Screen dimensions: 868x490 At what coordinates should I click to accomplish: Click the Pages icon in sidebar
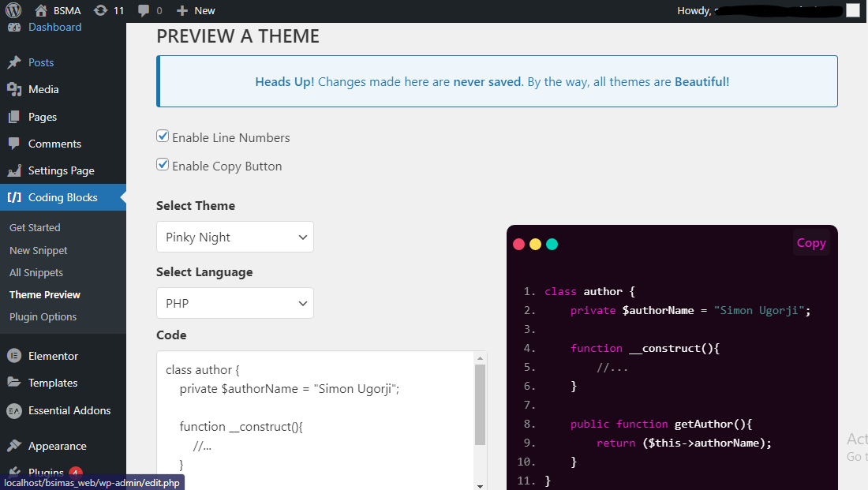14,117
